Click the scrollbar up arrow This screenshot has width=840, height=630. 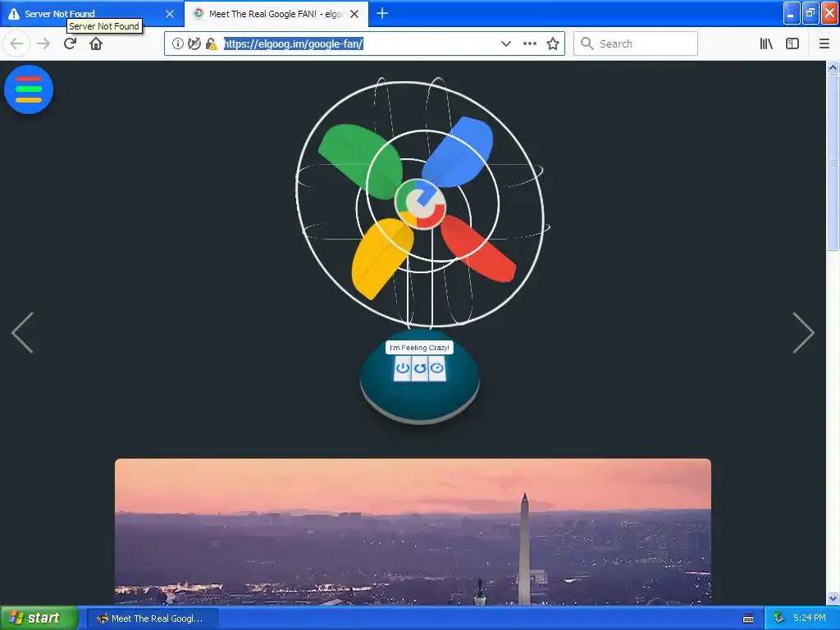833,67
